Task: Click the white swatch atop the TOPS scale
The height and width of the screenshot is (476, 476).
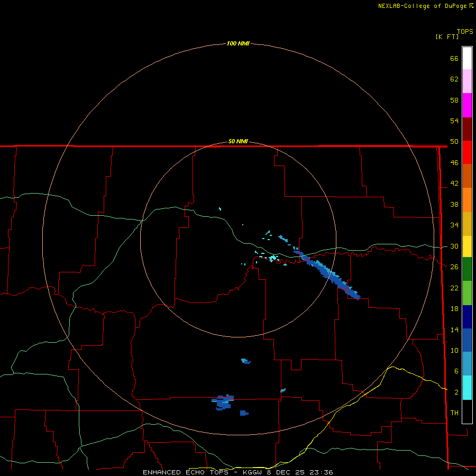Action: pyautogui.click(x=467, y=58)
